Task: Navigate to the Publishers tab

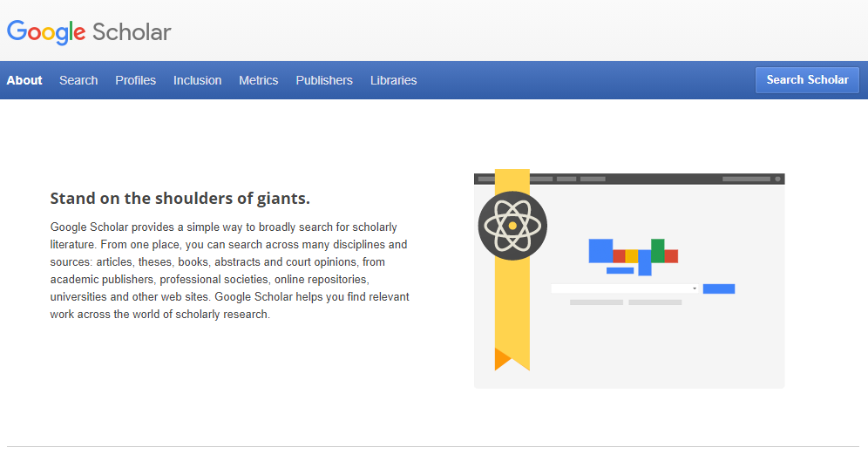Action: click(x=324, y=80)
